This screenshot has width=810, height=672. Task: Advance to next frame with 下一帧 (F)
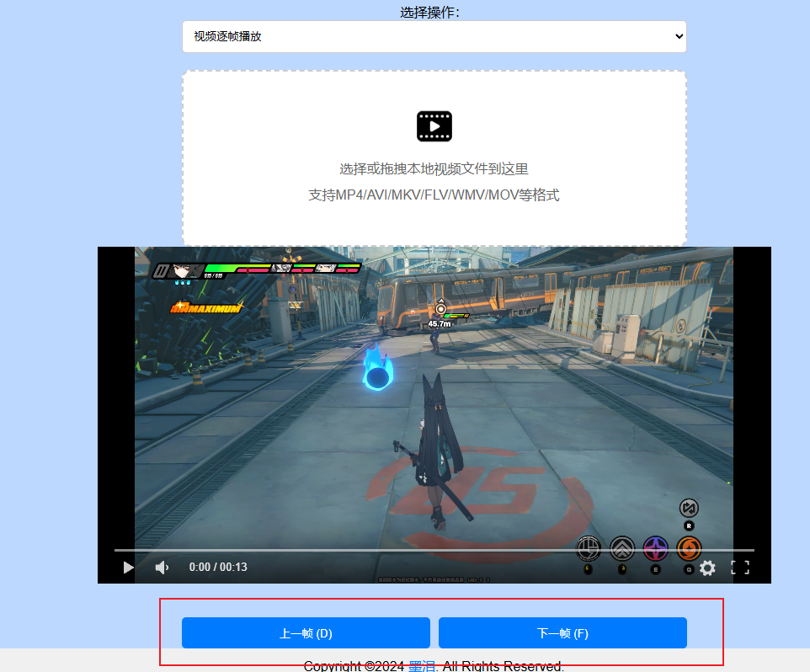point(562,633)
